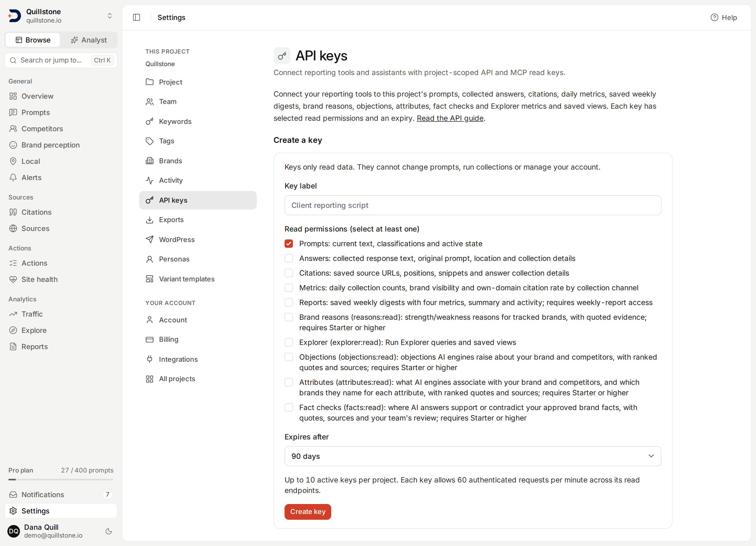Expand the Quillstone project switcher

pos(110,16)
